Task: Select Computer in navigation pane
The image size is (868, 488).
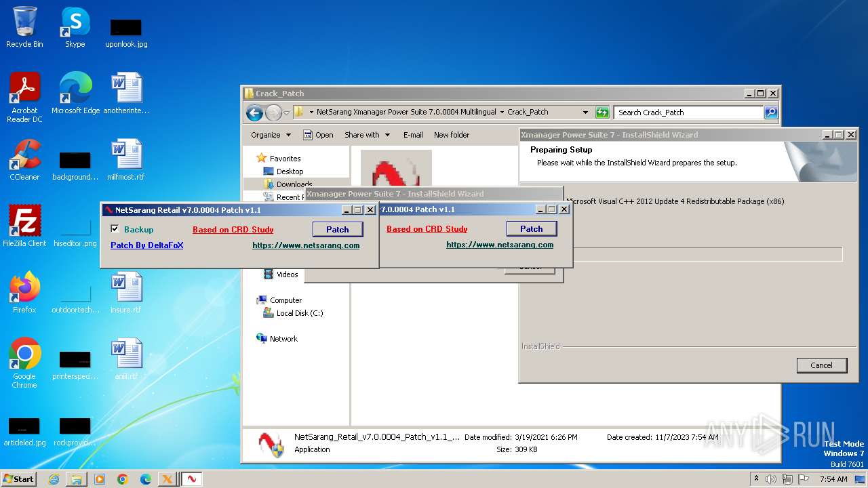Action: [285, 300]
